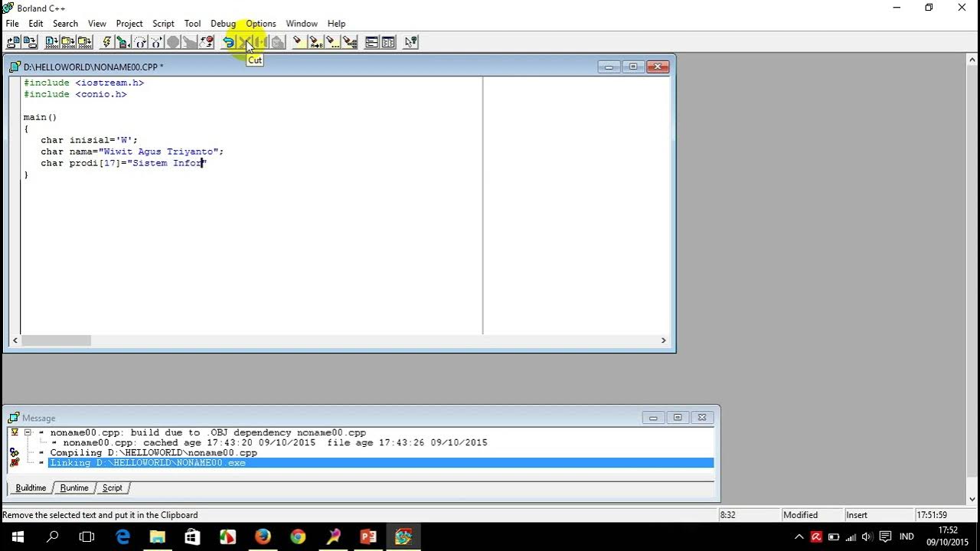The width and height of the screenshot is (980, 551).
Task: Click the editor horizontal scrollbar left arrow
Action: [x=15, y=341]
